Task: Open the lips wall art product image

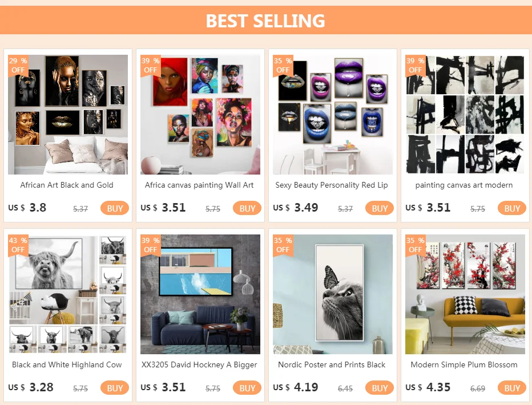Action: coord(332,115)
